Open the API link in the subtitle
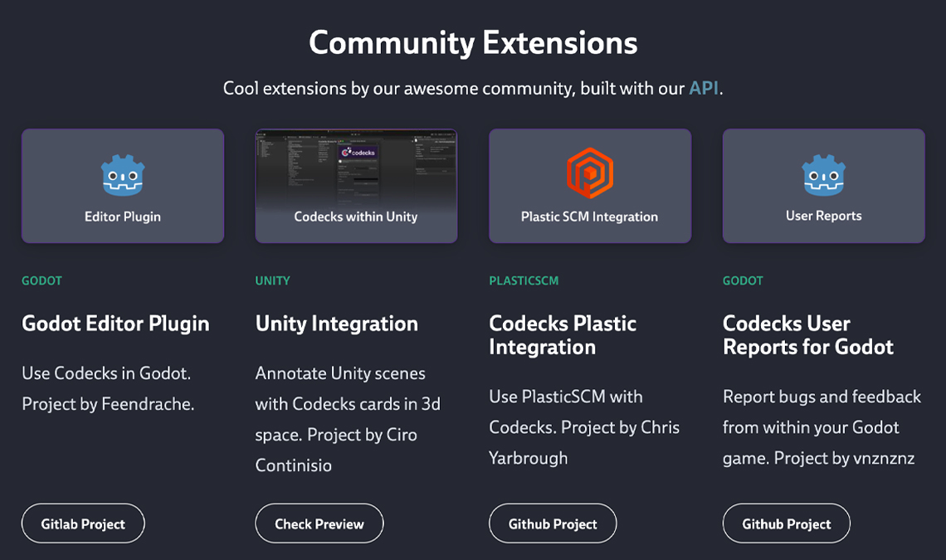The height and width of the screenshot is (560, 946). click(704, 88)
